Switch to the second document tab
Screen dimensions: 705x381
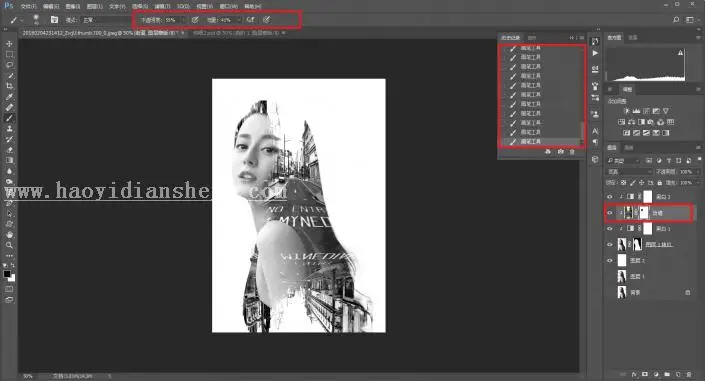click(x=237, y=33)
